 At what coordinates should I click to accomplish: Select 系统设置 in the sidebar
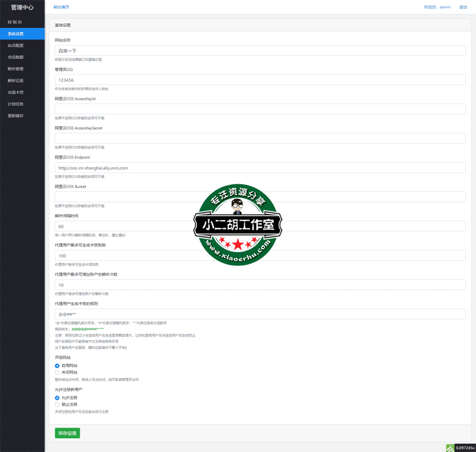(x=16, y=34)
